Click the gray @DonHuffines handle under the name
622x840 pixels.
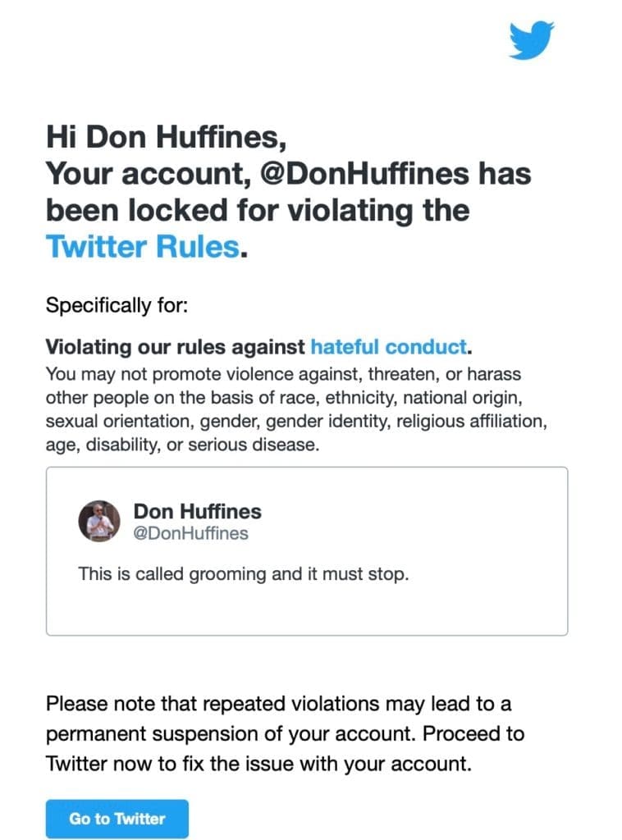click(190, 533)
